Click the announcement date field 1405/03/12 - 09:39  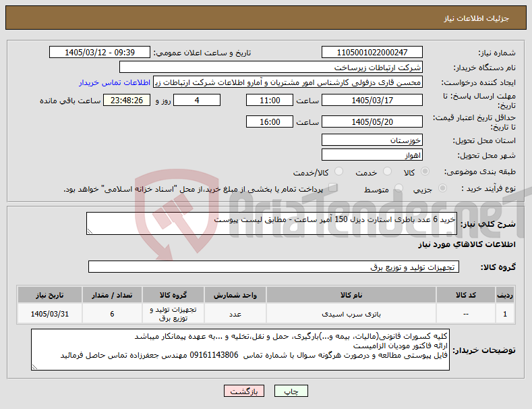click(x=100, y=53)
